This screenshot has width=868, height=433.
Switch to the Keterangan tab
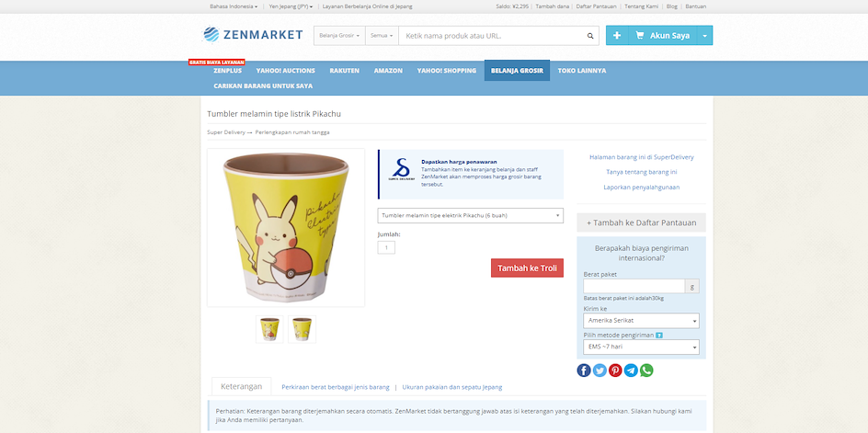point(241,386)
